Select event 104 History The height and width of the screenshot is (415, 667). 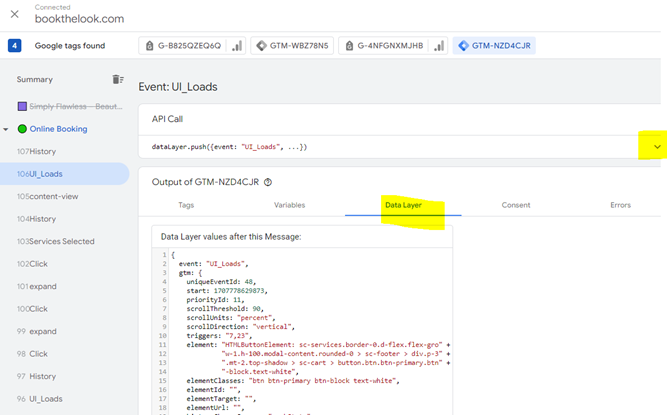click(x=37, y=219)
